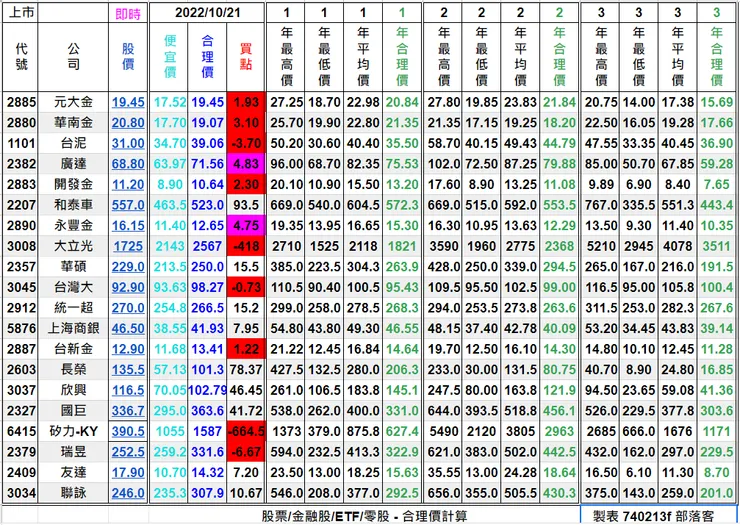Open the 12.90 price link for 台新金
740x525 pixels.
(128, 349)
